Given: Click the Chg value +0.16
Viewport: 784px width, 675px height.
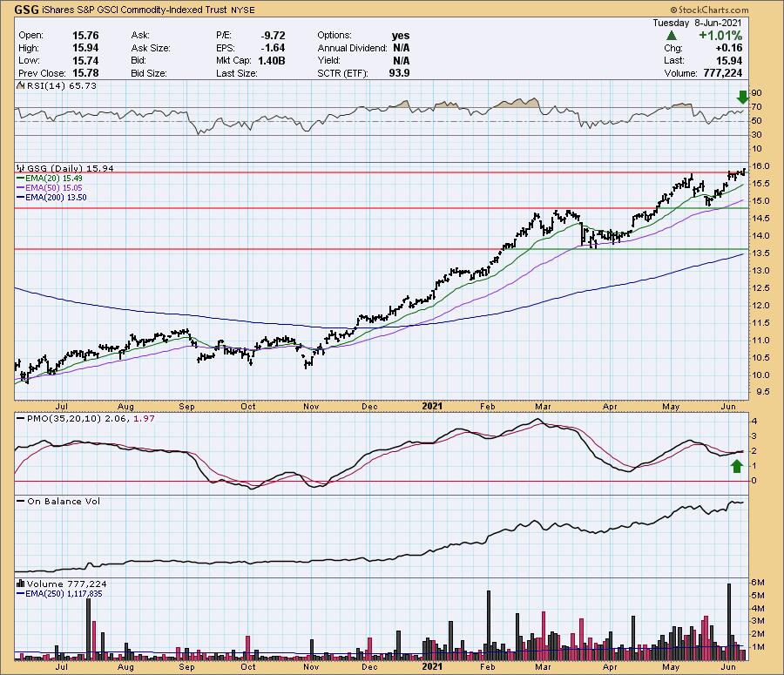Looking at the screenshot, I should tap(728, 48).
